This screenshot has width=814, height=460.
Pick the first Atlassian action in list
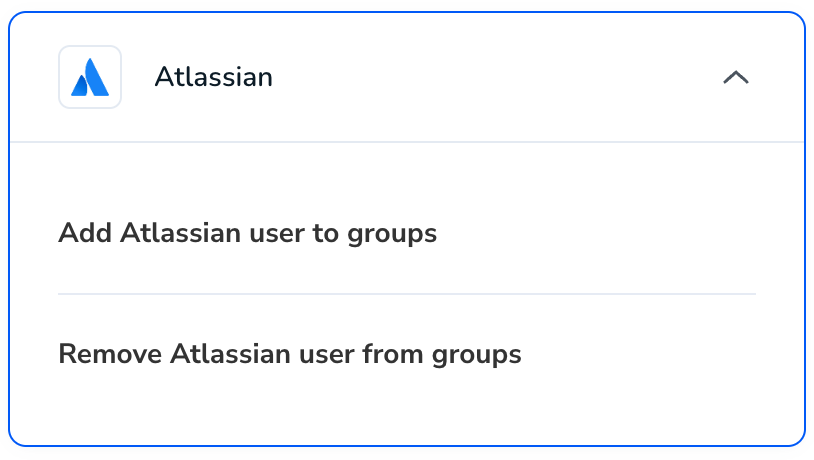tap(248, 233)
